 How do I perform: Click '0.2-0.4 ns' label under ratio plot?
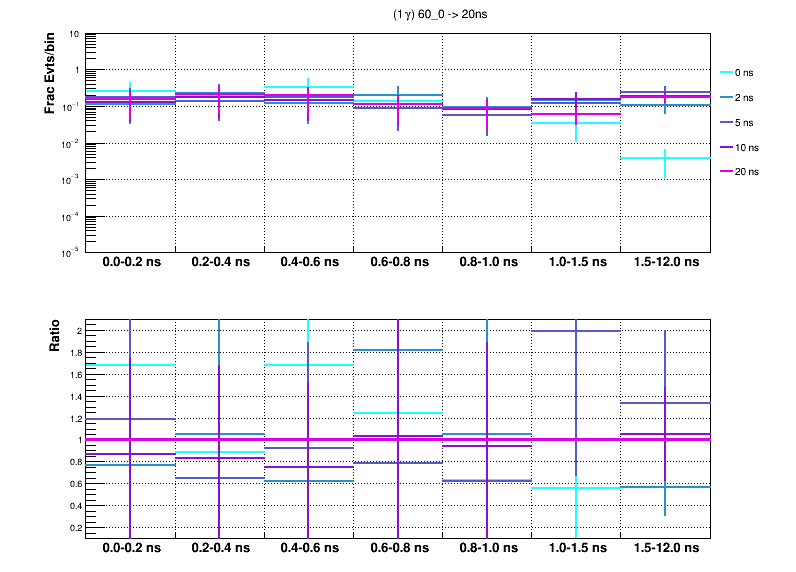pos(220,549)
